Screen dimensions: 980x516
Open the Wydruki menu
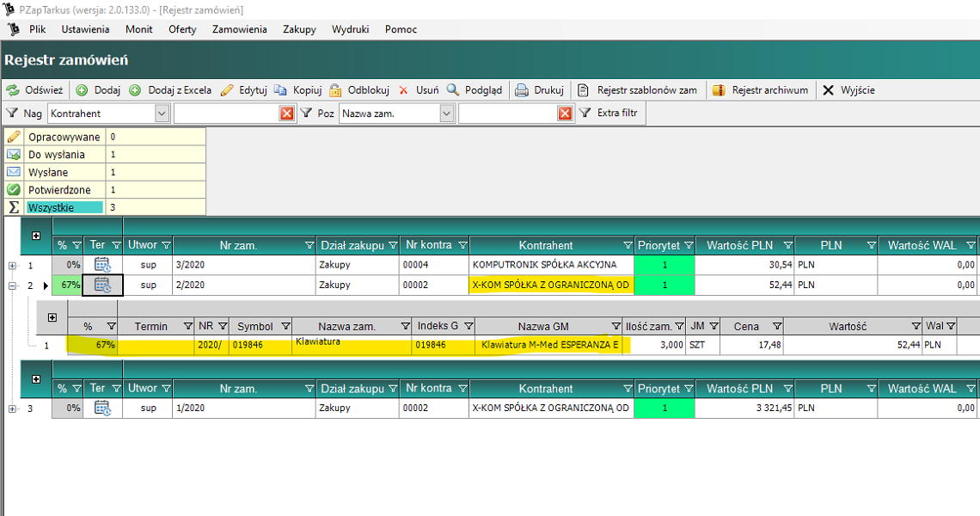click(x=351, y=29)
